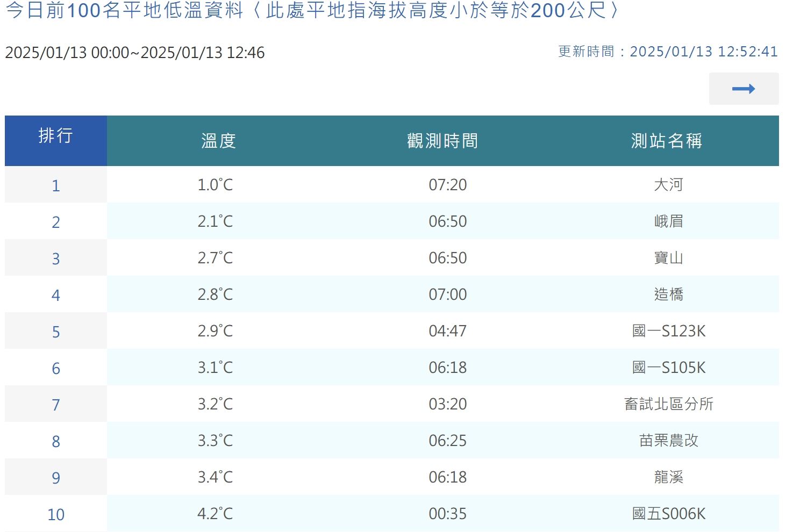Click the 3.2°C temperature cell
The height and width of the screenshot is (532, 786).
[215, 404]
